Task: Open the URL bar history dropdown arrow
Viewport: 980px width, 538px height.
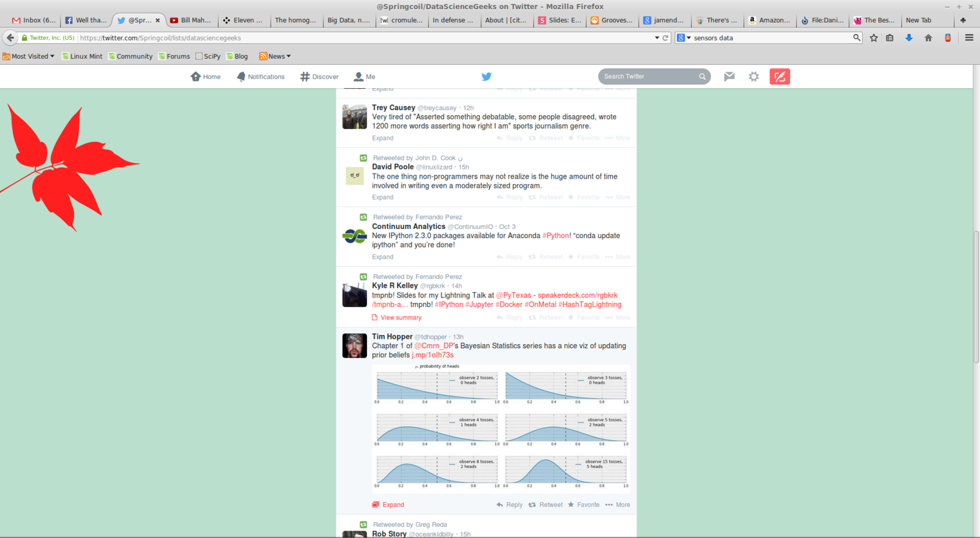Action: [x=657, y=38]
